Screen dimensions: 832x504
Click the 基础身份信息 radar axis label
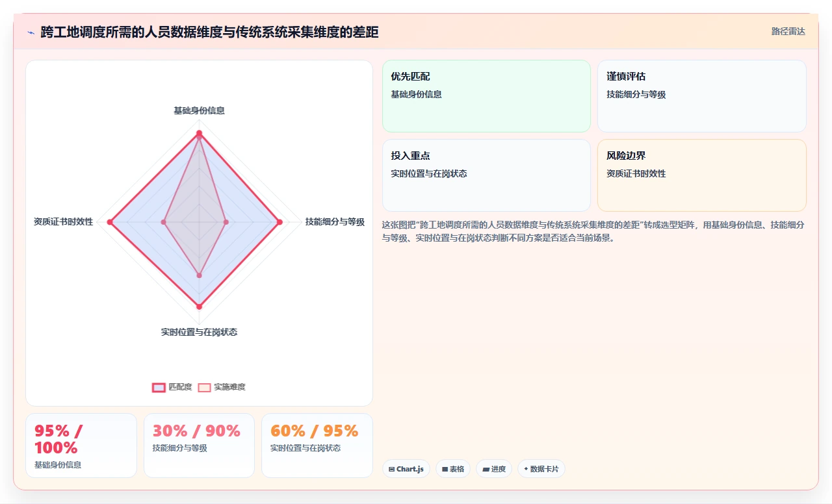tap(199, 110)
